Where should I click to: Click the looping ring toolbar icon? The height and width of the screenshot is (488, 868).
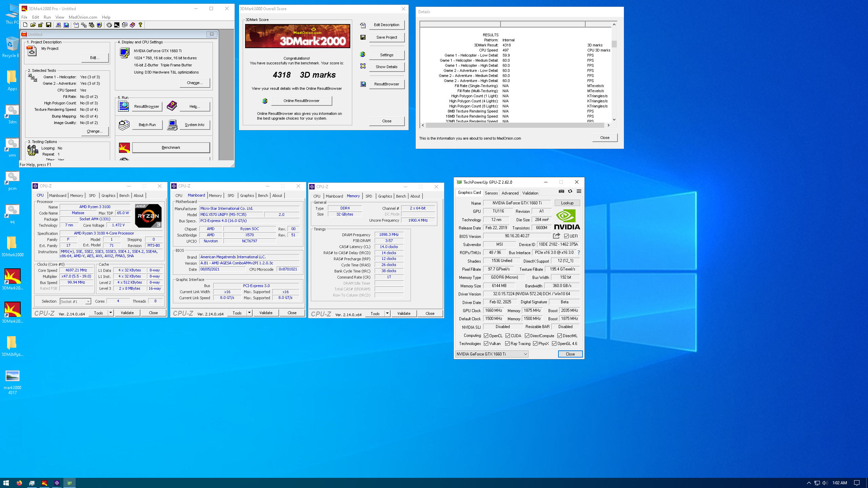pos(109,25)
